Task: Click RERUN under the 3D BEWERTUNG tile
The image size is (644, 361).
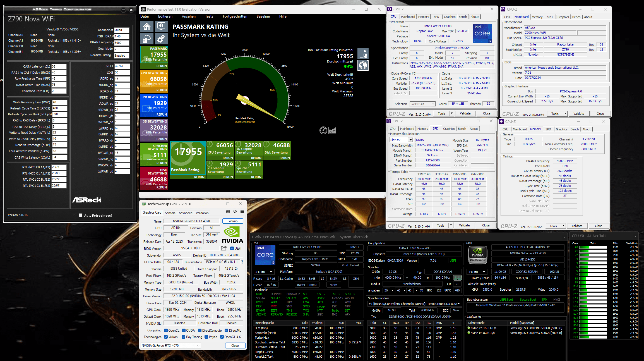Action: tap(162, 139)
